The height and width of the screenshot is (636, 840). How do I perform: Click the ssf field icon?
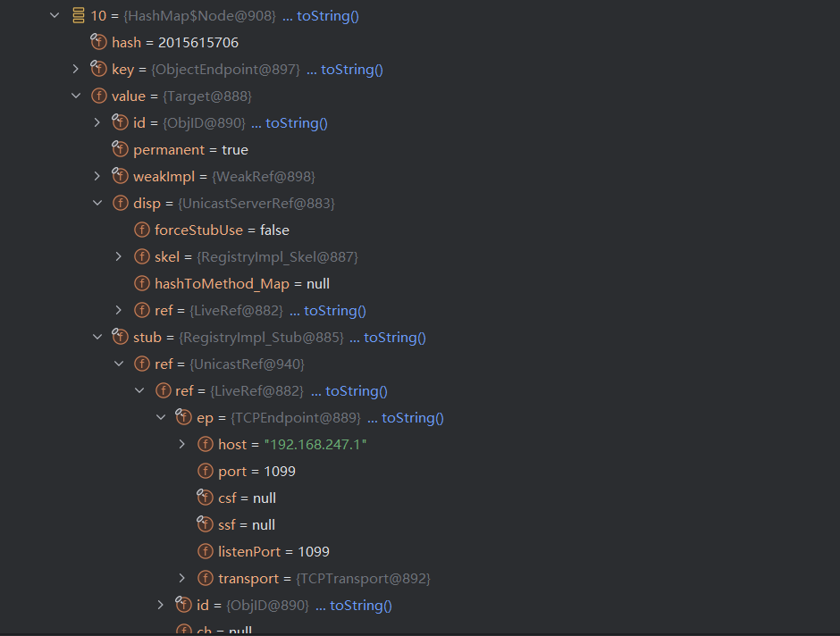click(205, 525)
